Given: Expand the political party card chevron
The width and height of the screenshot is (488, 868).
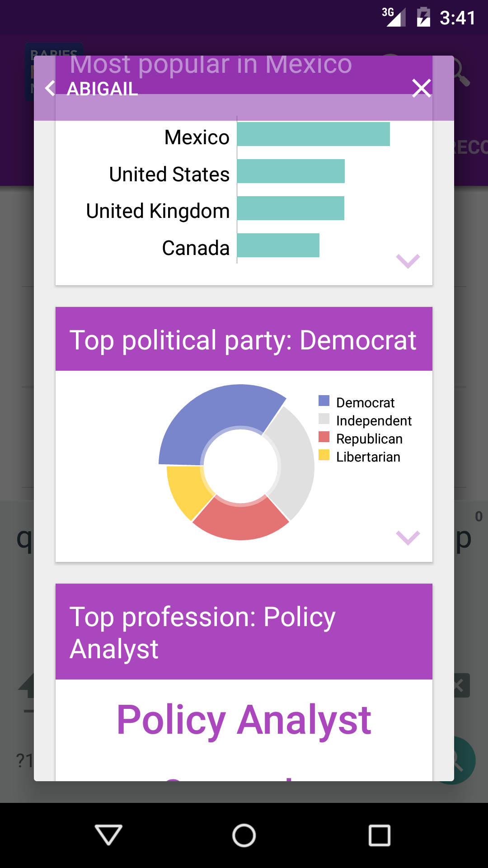Looking at the screenshot, I should 408,538.
